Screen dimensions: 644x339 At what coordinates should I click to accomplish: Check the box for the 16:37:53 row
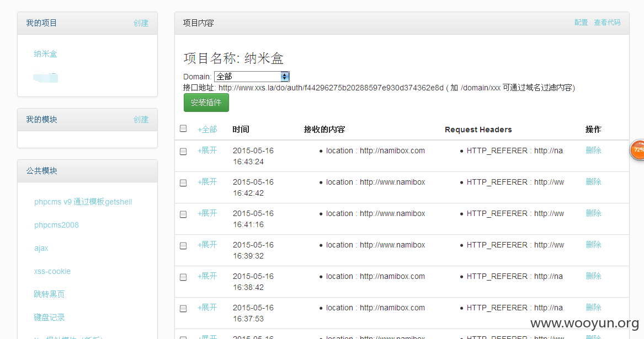click(x=183, y=308)
